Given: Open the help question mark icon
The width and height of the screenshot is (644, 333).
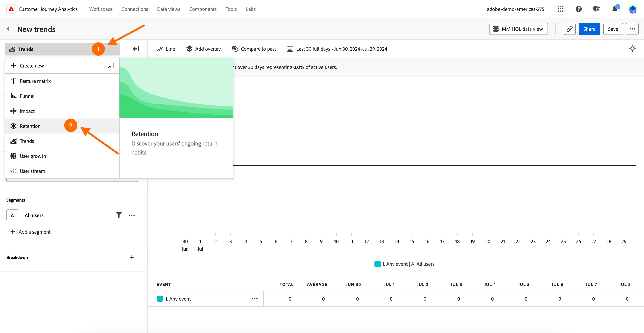Looking at the screenshot, I should pyautogui.click(x=578, y=9).
